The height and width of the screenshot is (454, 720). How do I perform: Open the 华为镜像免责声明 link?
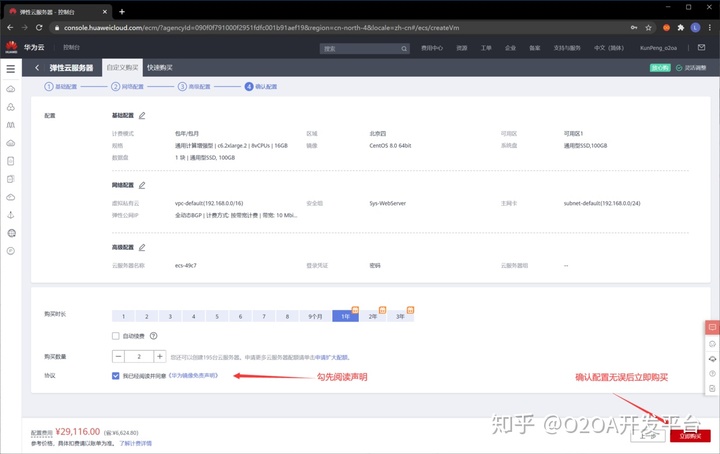tap(193, 376)
